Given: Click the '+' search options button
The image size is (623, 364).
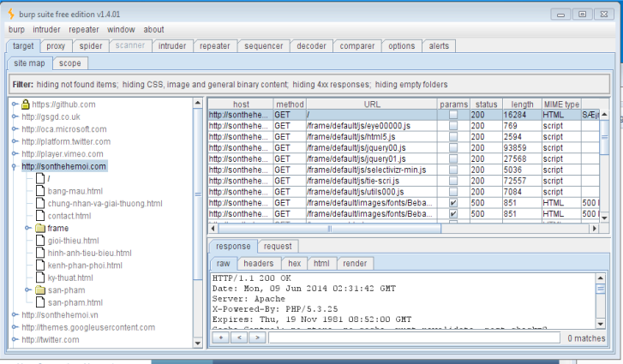Looking at the screenshot, I should coord(220,337).
